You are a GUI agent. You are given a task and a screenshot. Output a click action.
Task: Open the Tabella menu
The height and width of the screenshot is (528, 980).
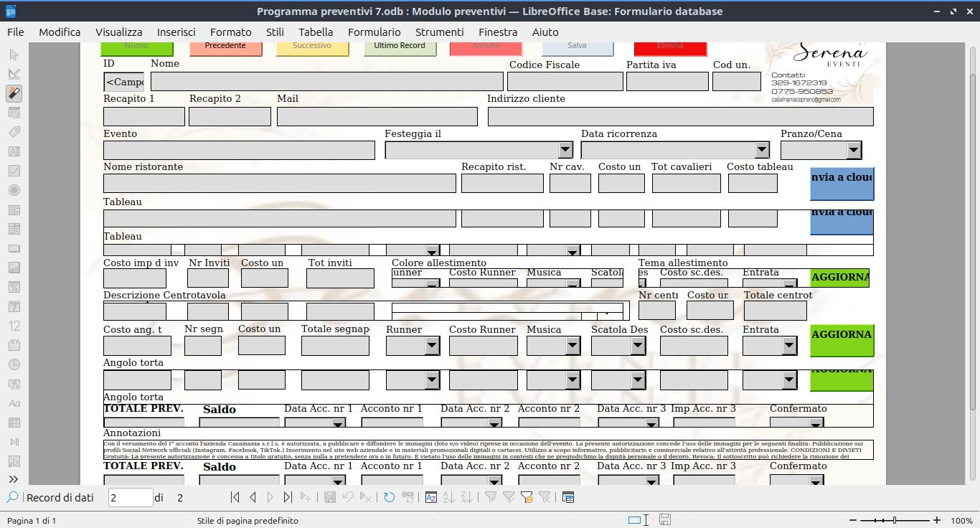316,32
